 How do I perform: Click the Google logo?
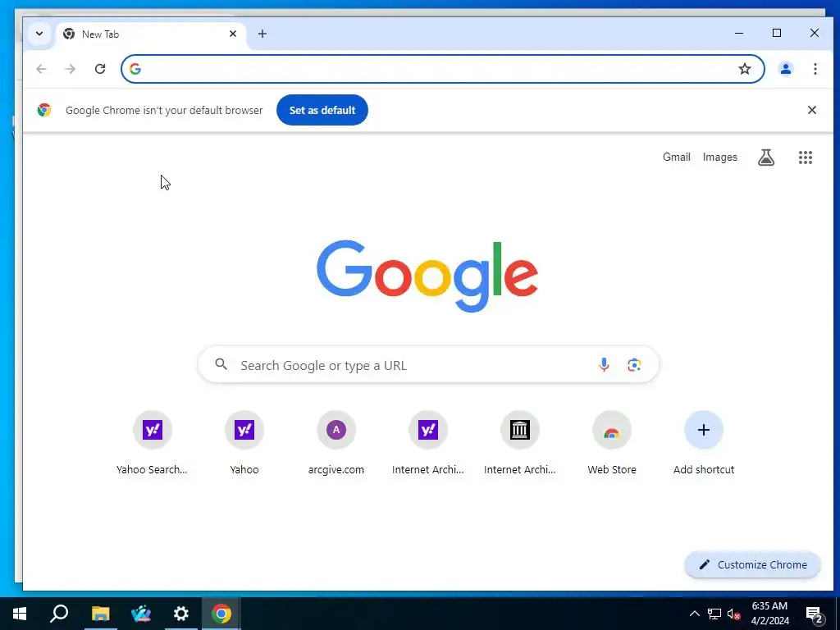(x=427, y=276)
